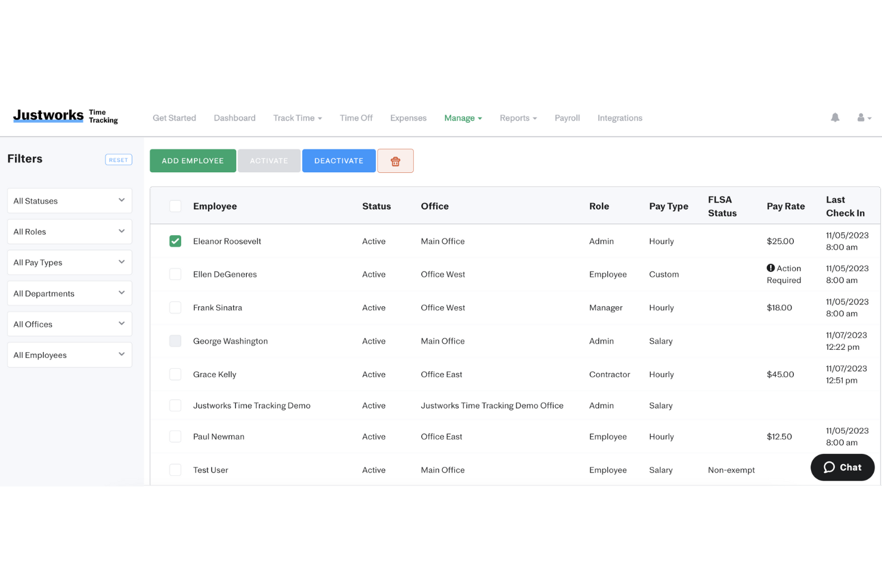
Task: Tick the select-all checkbox in header
Action: [x=175, y=206]
